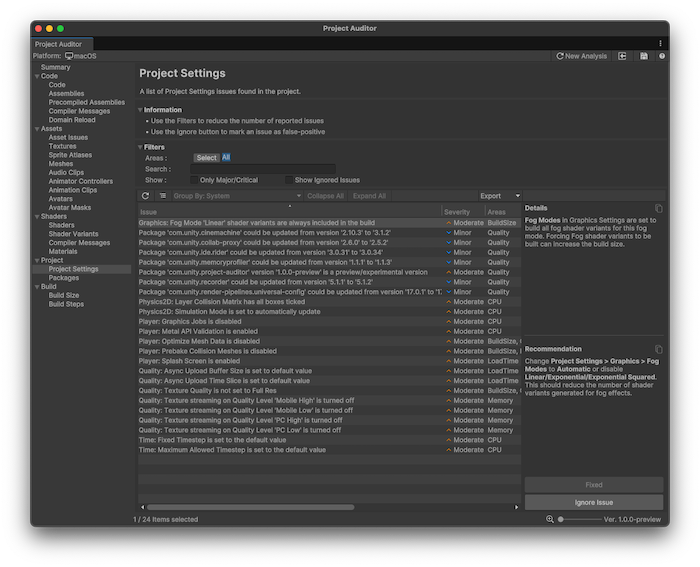The width and height of the screenshot is (700, 567).
Task: Toggle the Show Ignored Issues checkbox
Action: (x=288, y=180)
